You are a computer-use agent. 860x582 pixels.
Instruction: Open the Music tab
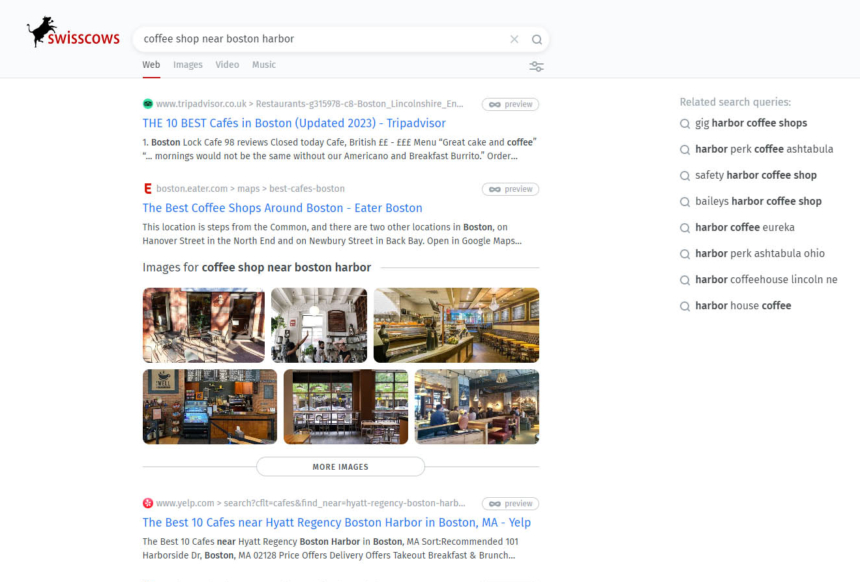pos(264,65)
